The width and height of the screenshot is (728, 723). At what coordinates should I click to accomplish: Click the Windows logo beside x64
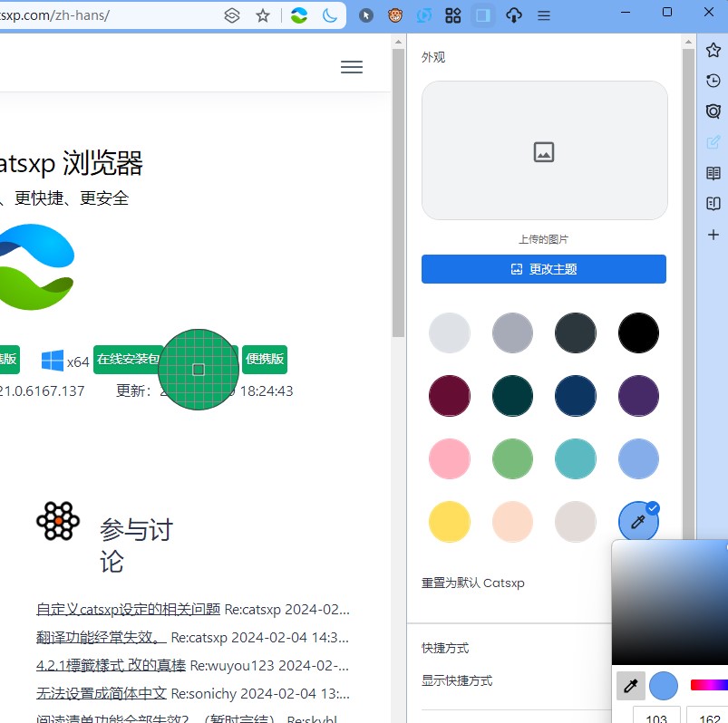[53, 361]
